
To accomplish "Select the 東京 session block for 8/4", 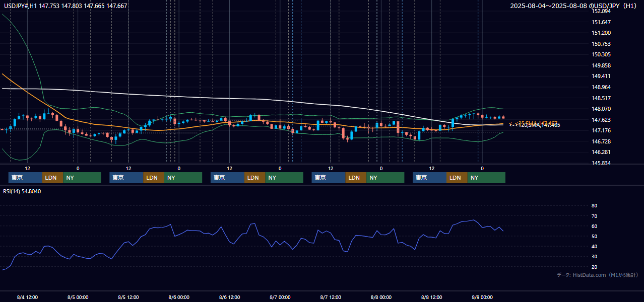I will 25,178.
